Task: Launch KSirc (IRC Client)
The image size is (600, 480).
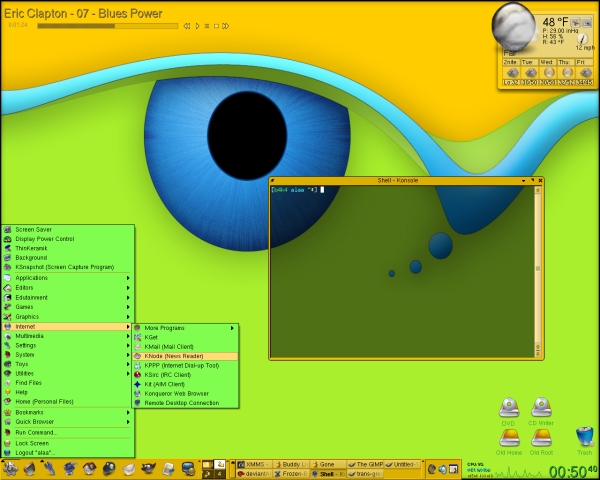Action: tap(185, 375)
